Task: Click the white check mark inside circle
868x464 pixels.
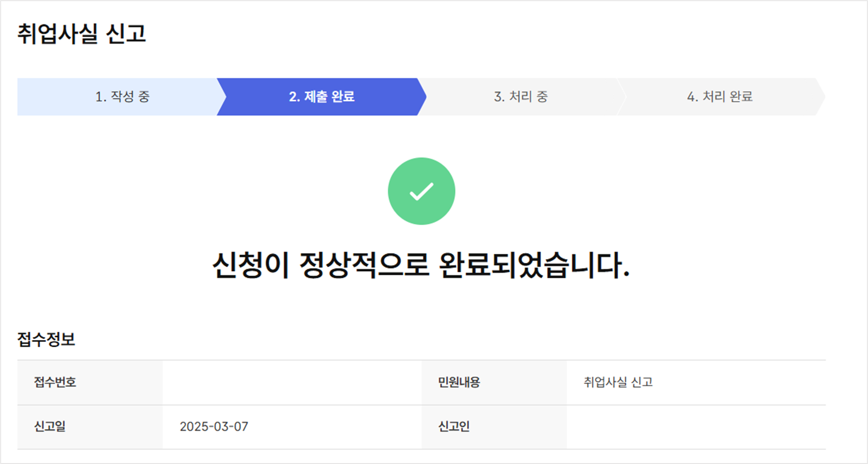Action: 422,192
